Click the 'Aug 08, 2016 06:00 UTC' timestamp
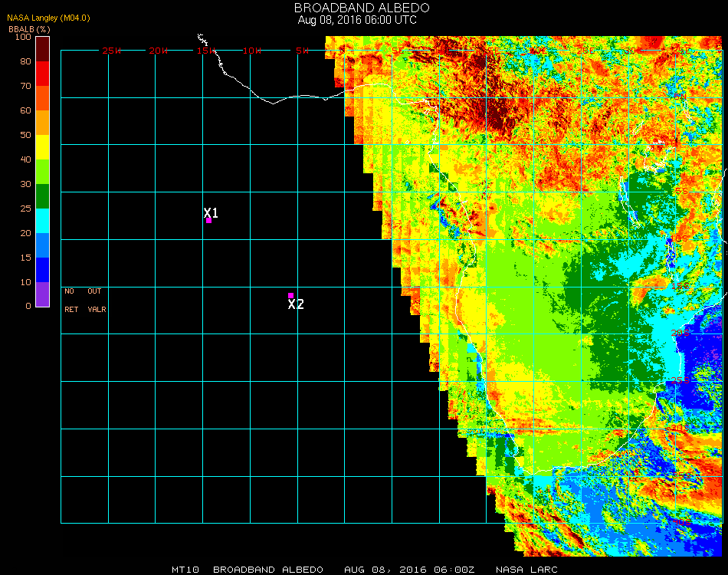728x575 pixels. tap(357, 20)
